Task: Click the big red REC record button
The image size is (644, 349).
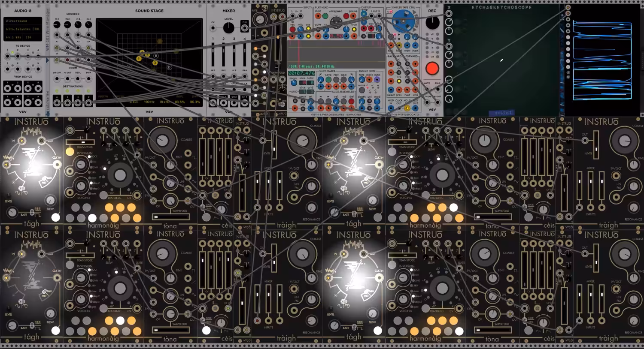Action: pos(432,68)
